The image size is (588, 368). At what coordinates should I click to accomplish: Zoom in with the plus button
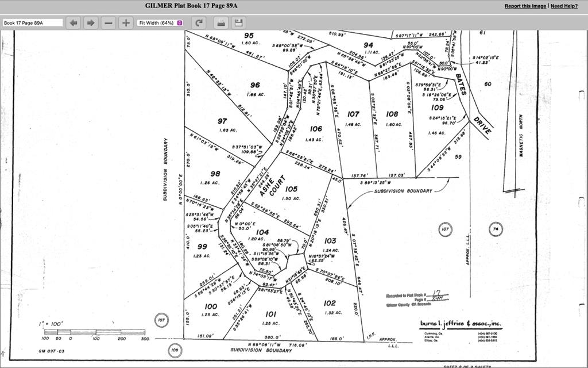[126, 23]
